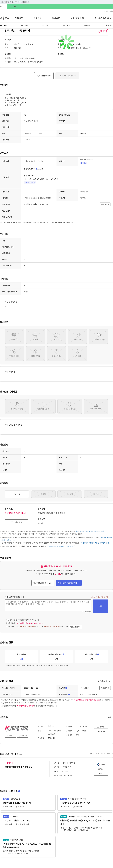The image size is (113, 868).
Task: Select the 자녀 학자금 지원 icon
Action: 98,337
